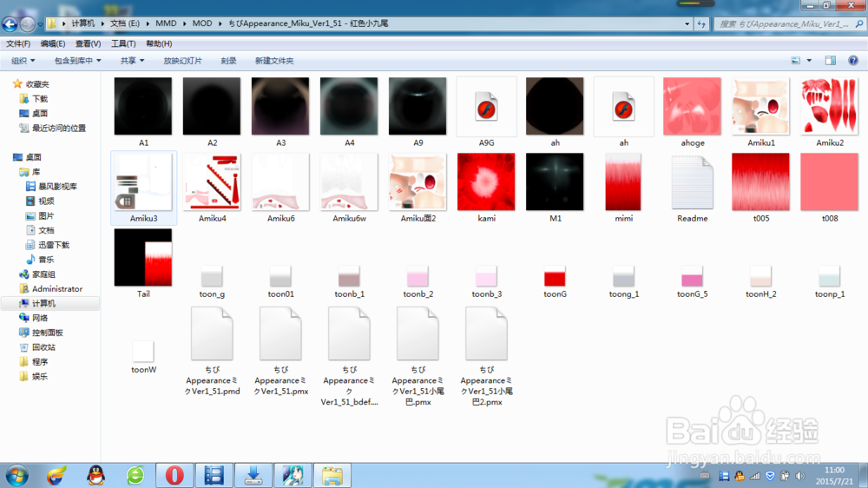The height and width of the screenshot is (488, 868).
Task: Open the download manager taskbar icon
Action: point(253,475)
